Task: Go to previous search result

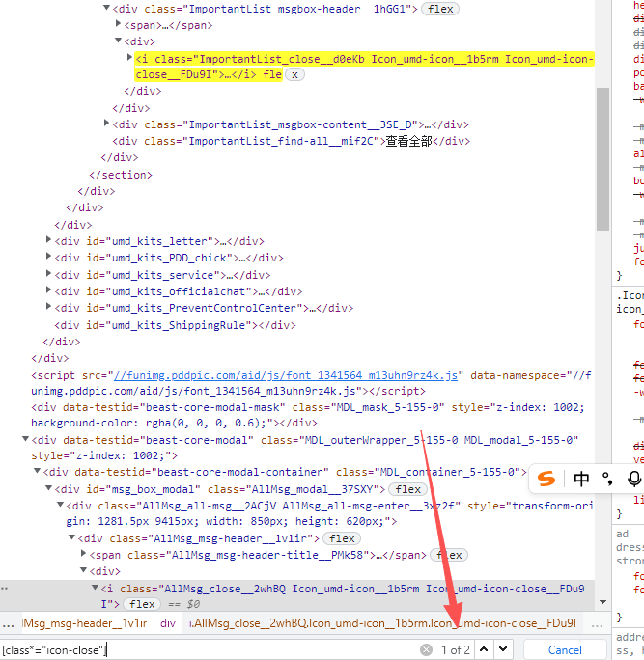Action: (484, 649)
